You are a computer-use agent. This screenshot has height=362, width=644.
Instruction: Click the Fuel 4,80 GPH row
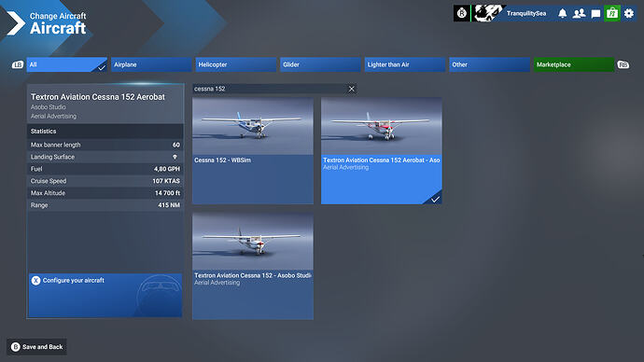coord(105,169)
